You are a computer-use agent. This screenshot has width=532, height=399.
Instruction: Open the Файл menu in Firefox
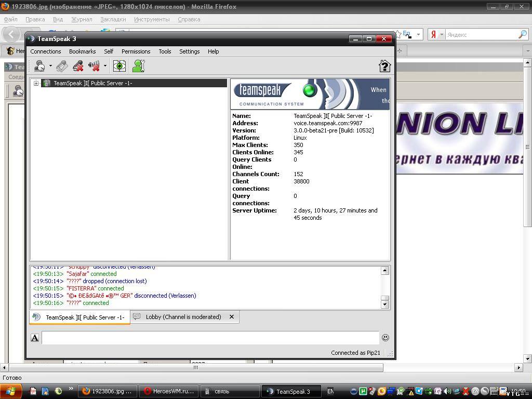click(10, 19)
